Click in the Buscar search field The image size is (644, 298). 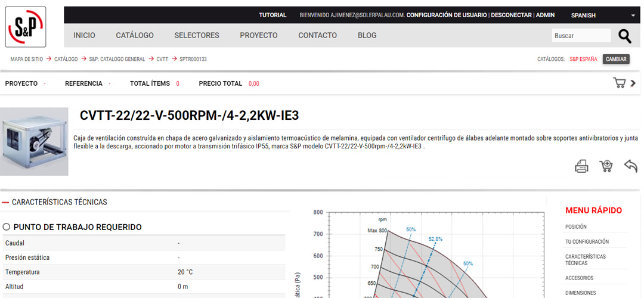click(x=581, y=36)
